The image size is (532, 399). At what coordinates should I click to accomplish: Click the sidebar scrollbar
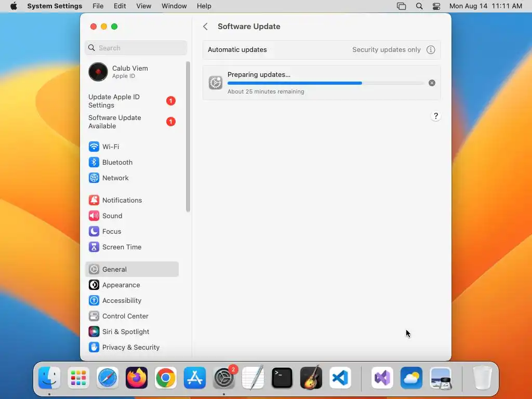188,137
